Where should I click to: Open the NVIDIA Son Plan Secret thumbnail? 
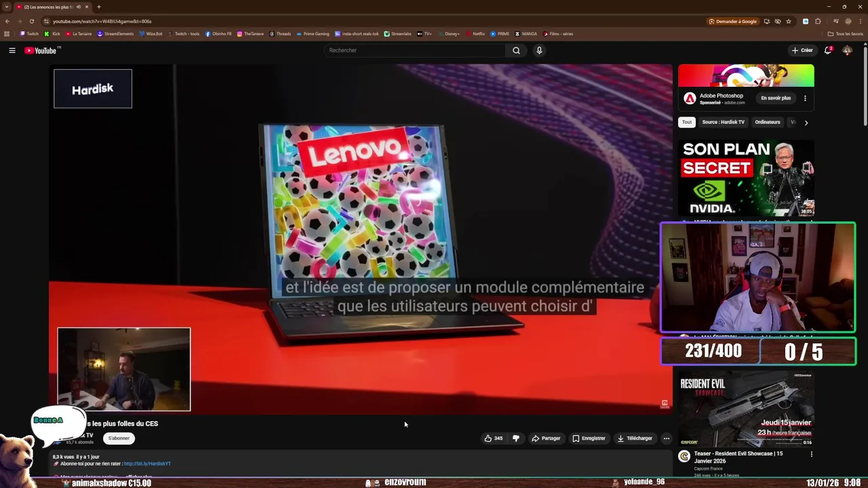[746, 178]
